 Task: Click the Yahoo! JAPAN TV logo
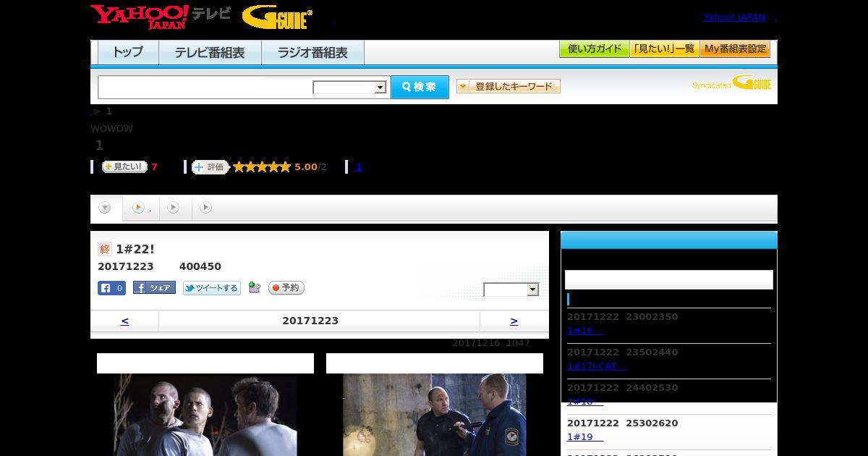[x=161, y=17]
